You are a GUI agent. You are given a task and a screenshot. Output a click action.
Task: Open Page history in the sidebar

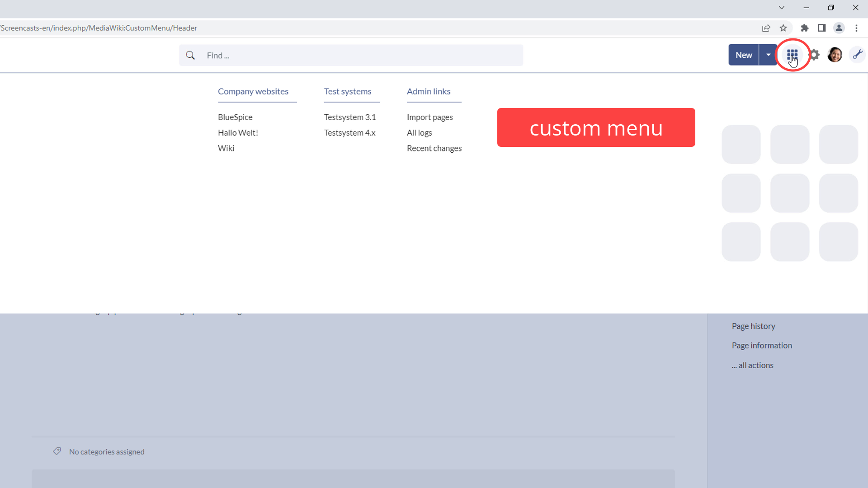[754, 326]
